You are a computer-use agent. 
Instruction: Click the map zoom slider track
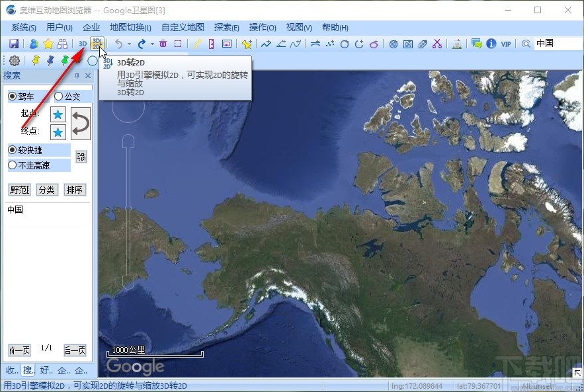tap(128, 212)
